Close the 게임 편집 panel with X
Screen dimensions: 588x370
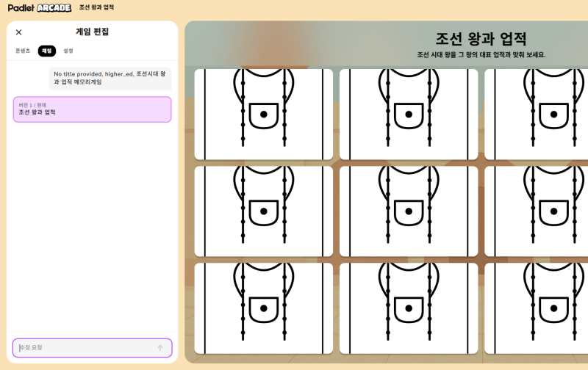point(19,32)
